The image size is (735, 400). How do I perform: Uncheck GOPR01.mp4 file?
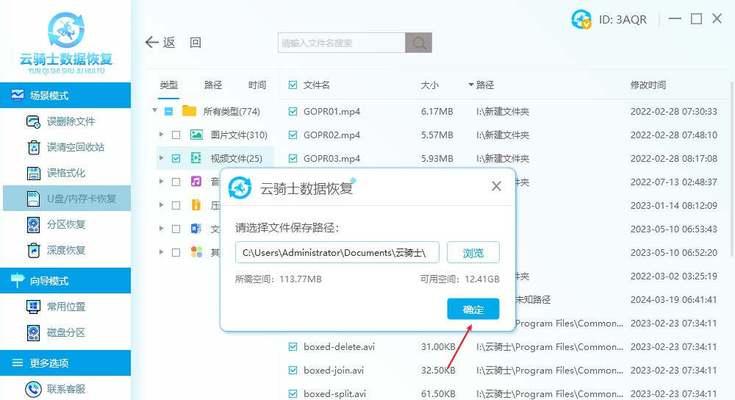pos(293,112)
